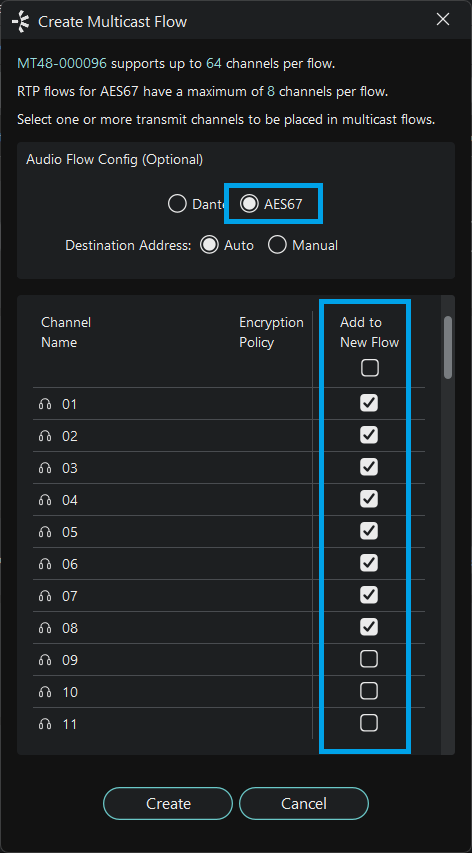Click the Dante Controller logo icon in title bar
472x853 pixels.
[x=21, y=22]
